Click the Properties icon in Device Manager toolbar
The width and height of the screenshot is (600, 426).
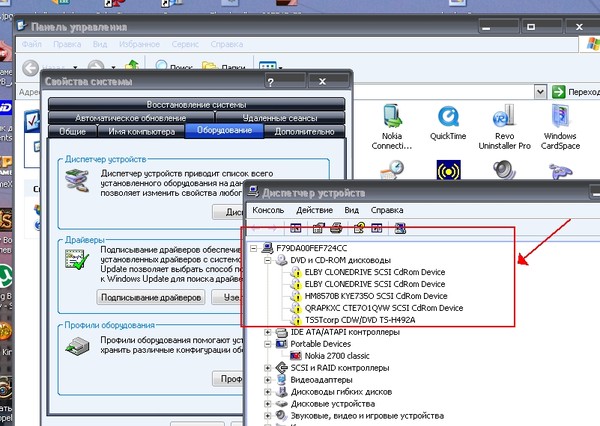coord(318,229)
